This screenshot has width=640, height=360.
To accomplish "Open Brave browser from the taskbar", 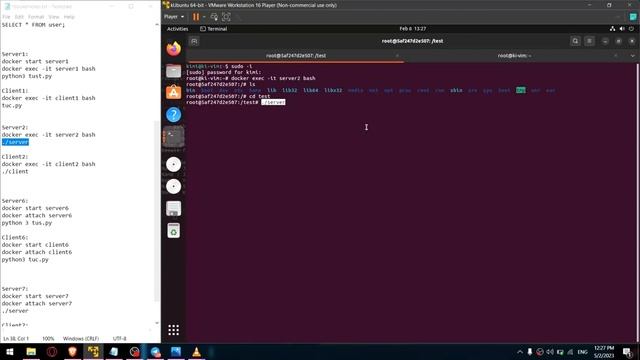I will tap(72, 352).
